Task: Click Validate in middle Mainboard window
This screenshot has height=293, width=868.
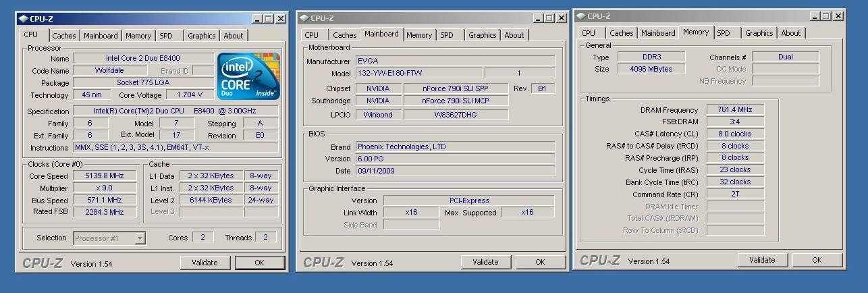Action: (485, 262)
